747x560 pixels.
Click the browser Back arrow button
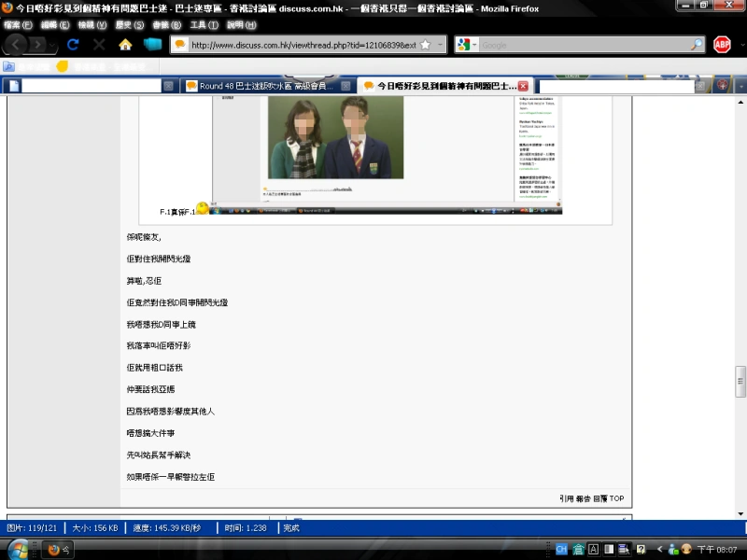(x=16, y=45)
